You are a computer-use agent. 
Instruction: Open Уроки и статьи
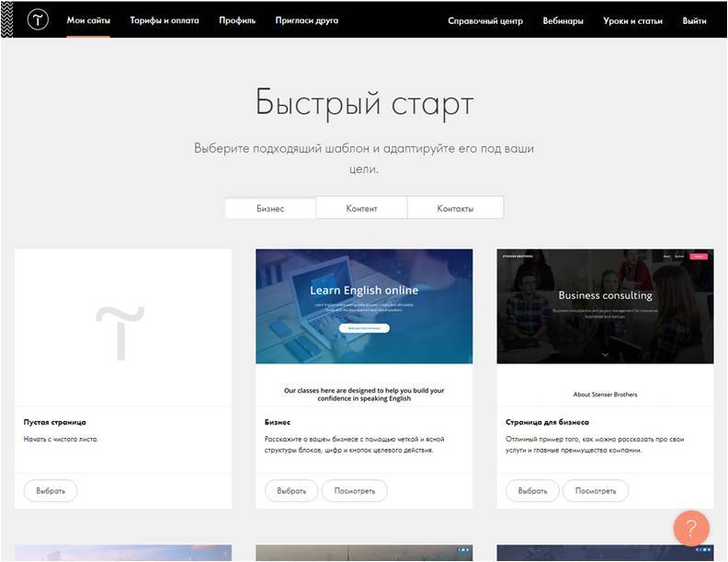pos(632,21)
